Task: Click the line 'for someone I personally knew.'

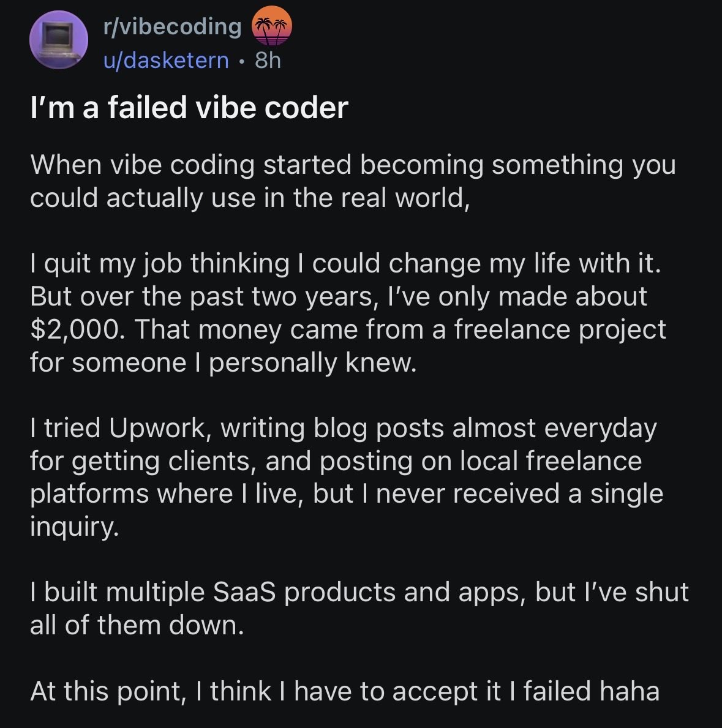Action: pyautogui.click(x=223, y=362)
